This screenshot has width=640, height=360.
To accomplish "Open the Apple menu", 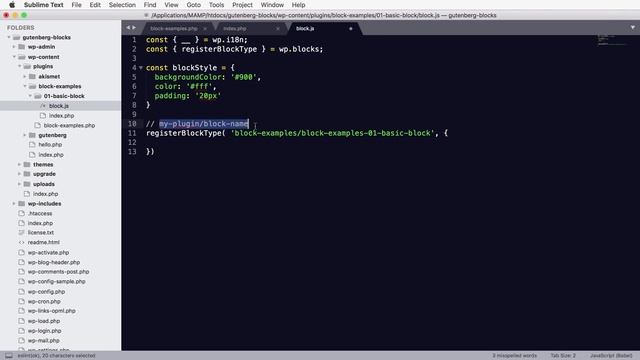I will [12, 5].
